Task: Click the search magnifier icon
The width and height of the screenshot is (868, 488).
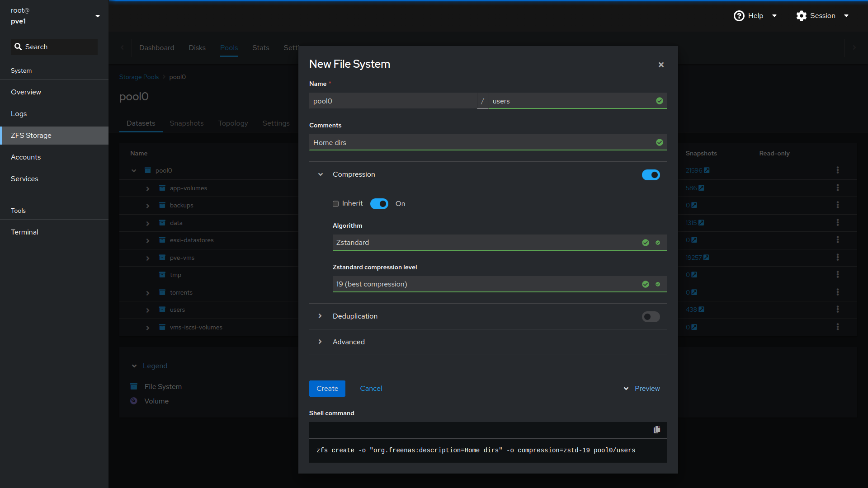Action: (18, 47)
